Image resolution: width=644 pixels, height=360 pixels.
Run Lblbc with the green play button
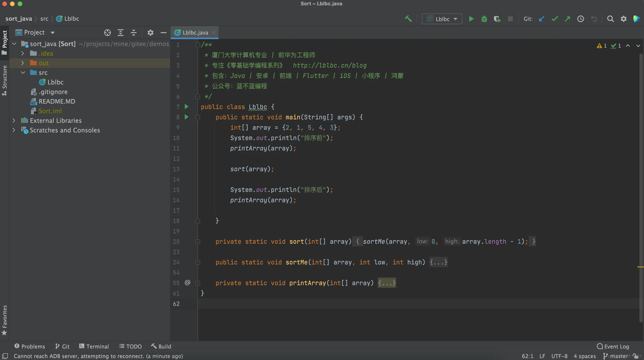[471, 19]
